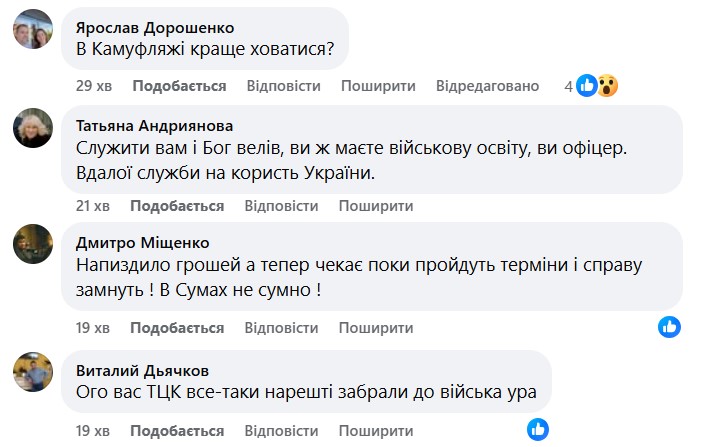727x447 pixels.
Task: Click the wow emoji reaction on first comment
Action: [x=606, y=86]
